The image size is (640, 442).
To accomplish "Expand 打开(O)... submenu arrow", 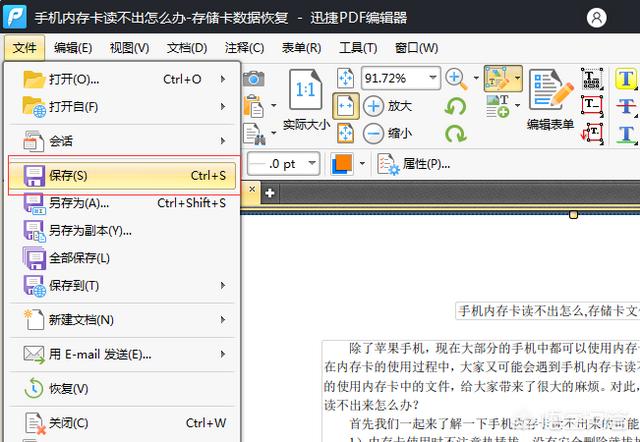I will (223, 79).
